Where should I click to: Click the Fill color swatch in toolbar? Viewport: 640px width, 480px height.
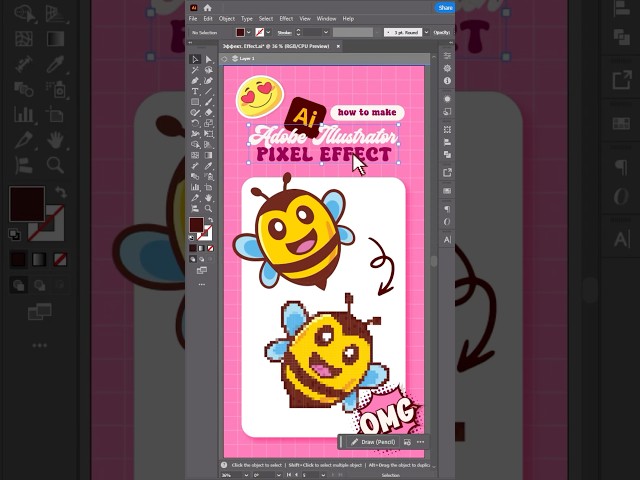click(x=196, y=225)
